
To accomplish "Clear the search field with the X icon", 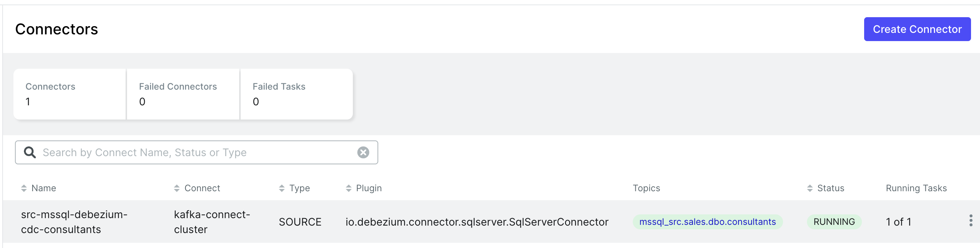I will pyautogui.click(x=363, y=152).
